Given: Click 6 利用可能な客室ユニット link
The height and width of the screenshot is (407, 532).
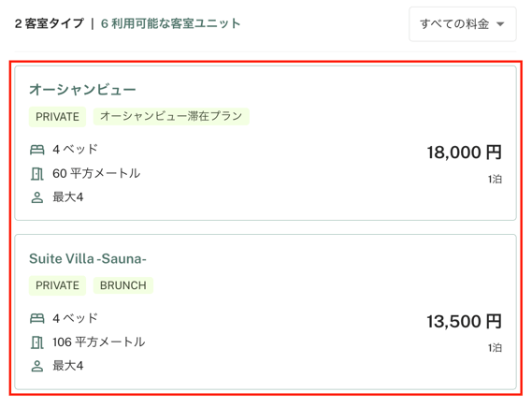Looking at the screenshot, I should click(171, 23).
